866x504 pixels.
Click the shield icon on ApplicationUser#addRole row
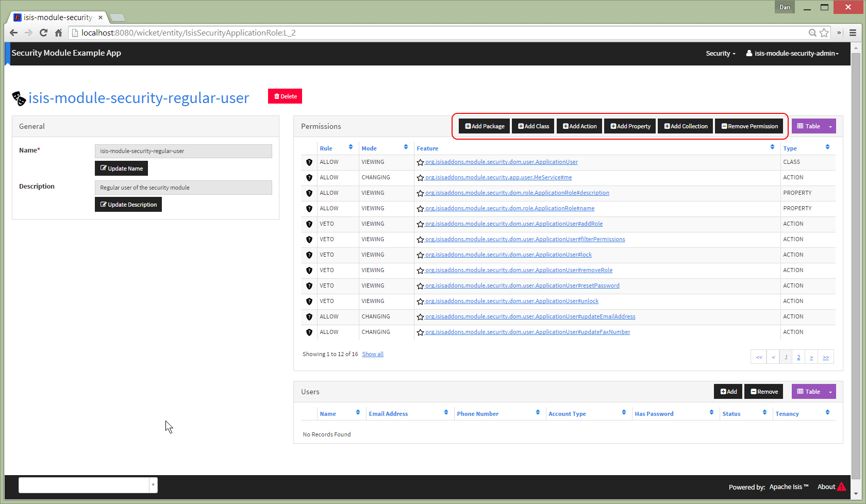pyautogui.click(x=309, y=224)
